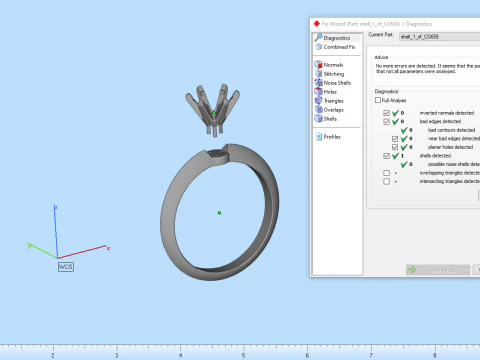Click ruler mark labeled 5

[243, 356]
